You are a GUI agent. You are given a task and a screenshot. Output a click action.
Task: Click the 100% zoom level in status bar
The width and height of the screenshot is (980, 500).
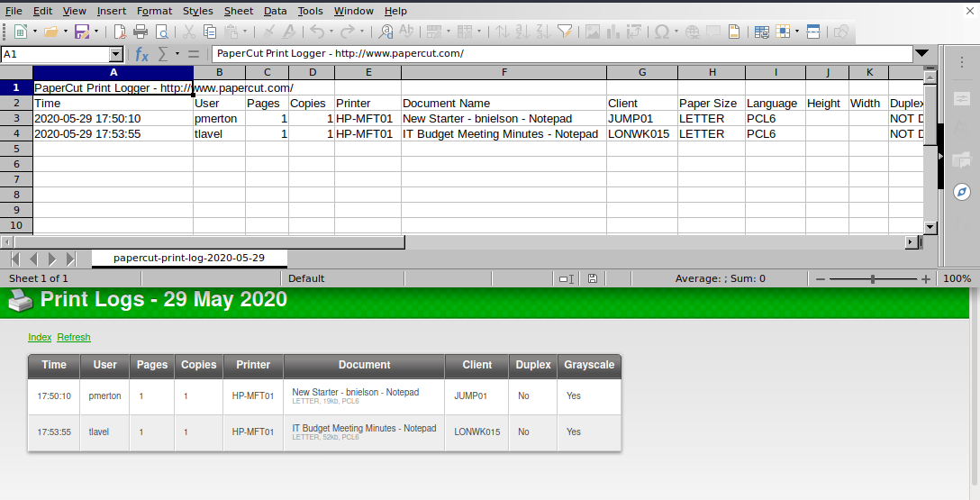[957, 278]
